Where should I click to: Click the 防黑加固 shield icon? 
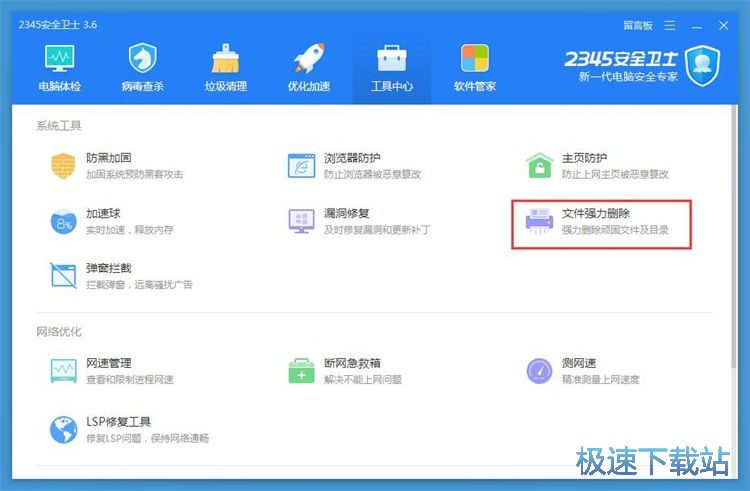pyautogui.click(x=63, y=166)
